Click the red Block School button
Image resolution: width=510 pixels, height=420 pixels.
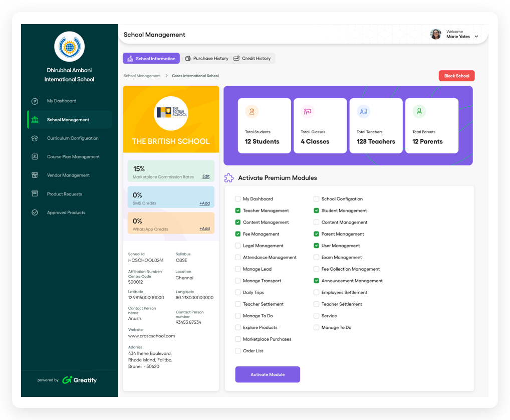coord(456,76)
